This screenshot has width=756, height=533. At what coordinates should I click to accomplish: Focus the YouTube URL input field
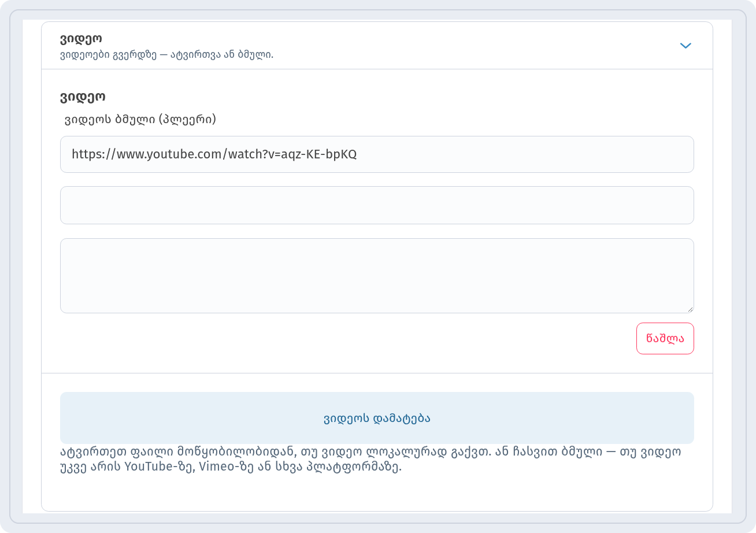pyautogui.click(x=377, y=154)
